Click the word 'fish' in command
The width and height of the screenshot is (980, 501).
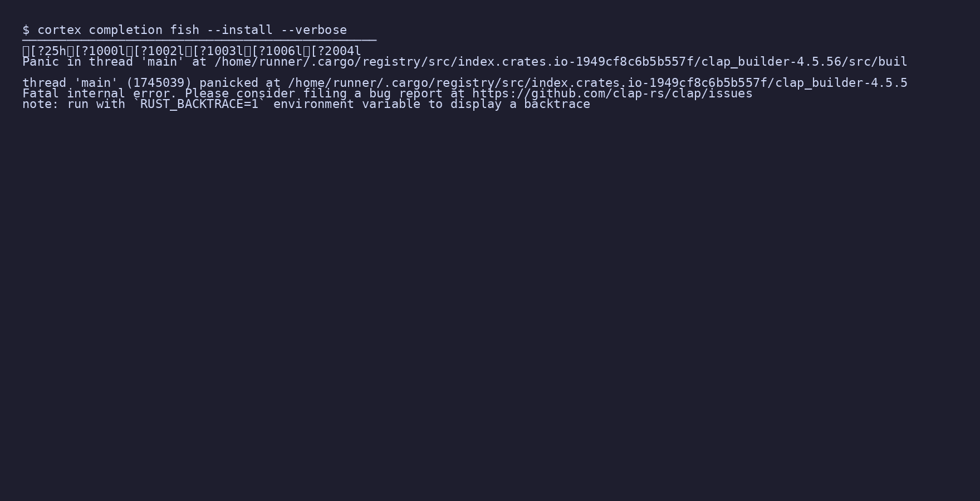(185, 30)
